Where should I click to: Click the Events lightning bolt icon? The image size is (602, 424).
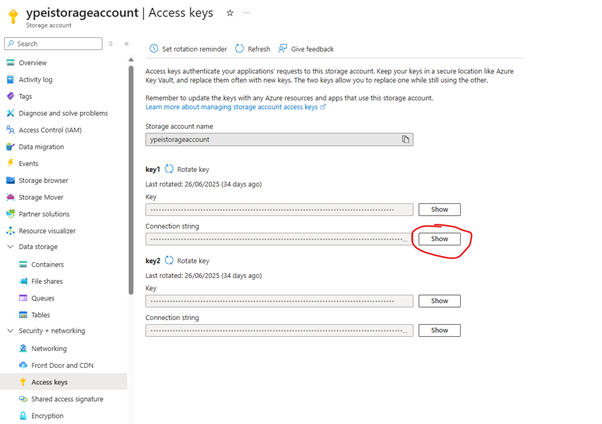click(10, 163)
